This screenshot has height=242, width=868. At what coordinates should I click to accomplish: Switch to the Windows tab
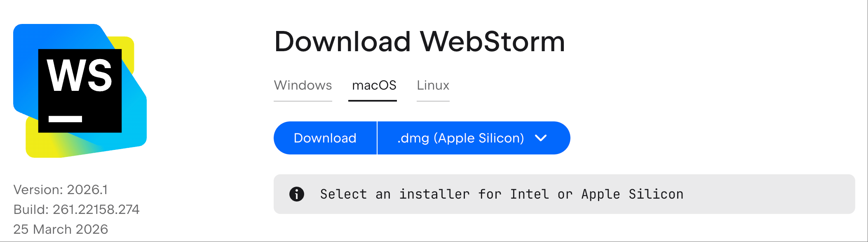[x=303, y=85]
